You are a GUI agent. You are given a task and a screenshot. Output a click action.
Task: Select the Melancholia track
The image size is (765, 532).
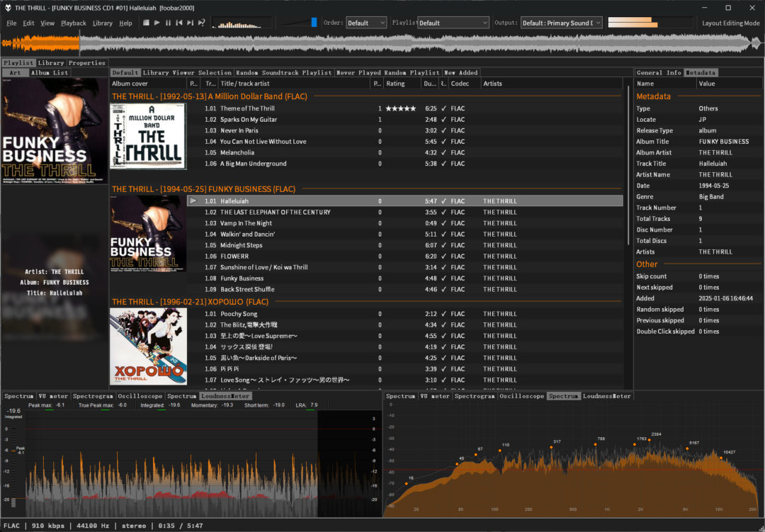point(405,152)
